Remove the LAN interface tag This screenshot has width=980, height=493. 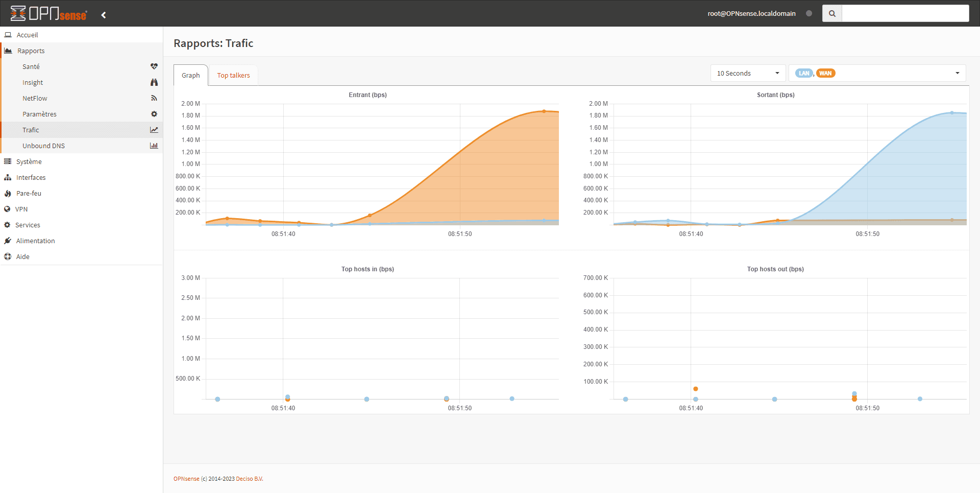[803, 73]
